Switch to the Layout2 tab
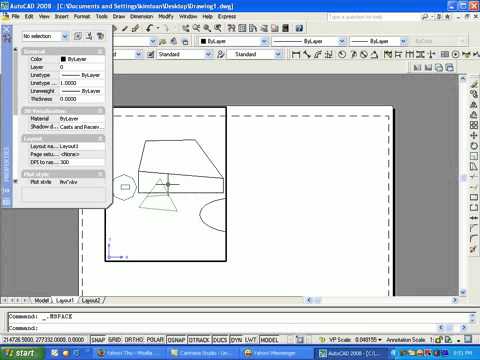The height and width of the screenshot is (360, 480). coord(91,300)
